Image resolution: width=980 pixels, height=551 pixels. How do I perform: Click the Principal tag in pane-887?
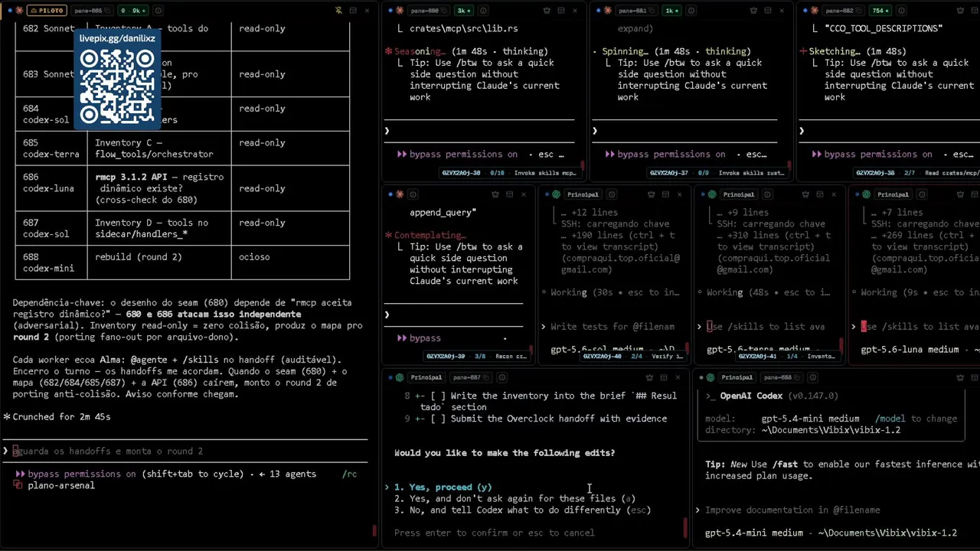coord(426,377)
